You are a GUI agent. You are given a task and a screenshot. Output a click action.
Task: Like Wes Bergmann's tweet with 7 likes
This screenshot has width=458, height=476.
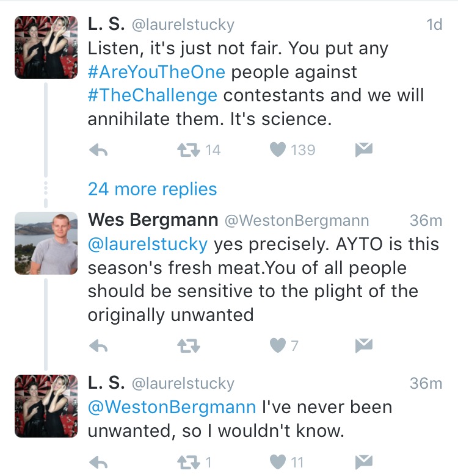pos(278,345)
